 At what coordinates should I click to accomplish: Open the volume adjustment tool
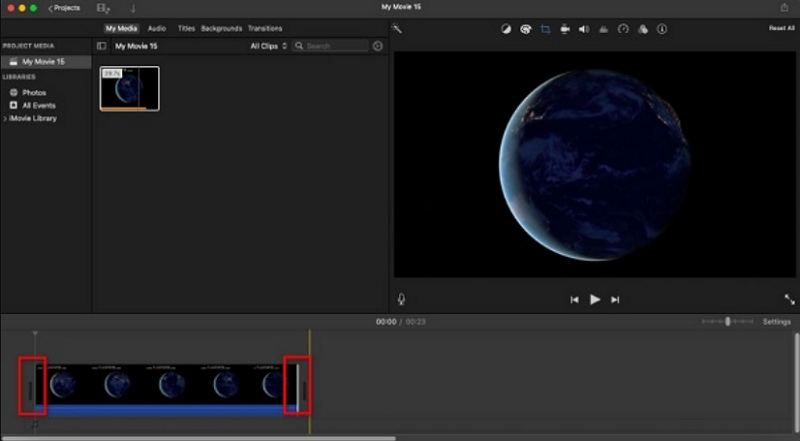pos(584,29)
